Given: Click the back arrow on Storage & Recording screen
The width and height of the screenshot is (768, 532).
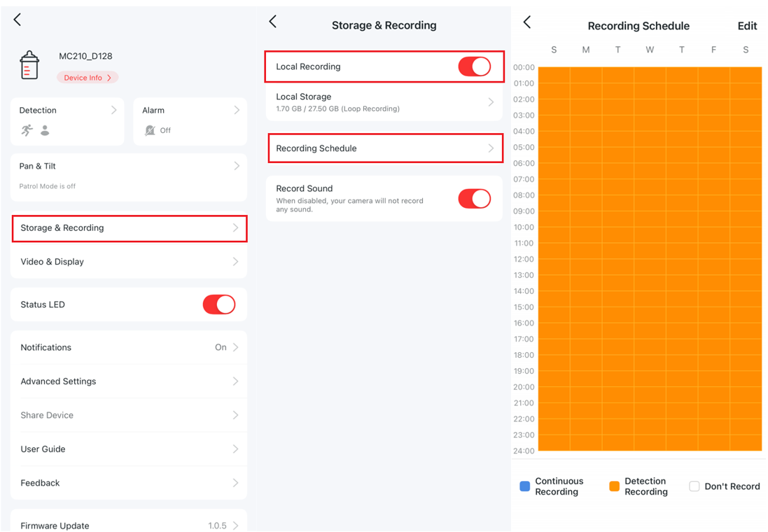Looking at the screenshot, I should pos(272,22).
